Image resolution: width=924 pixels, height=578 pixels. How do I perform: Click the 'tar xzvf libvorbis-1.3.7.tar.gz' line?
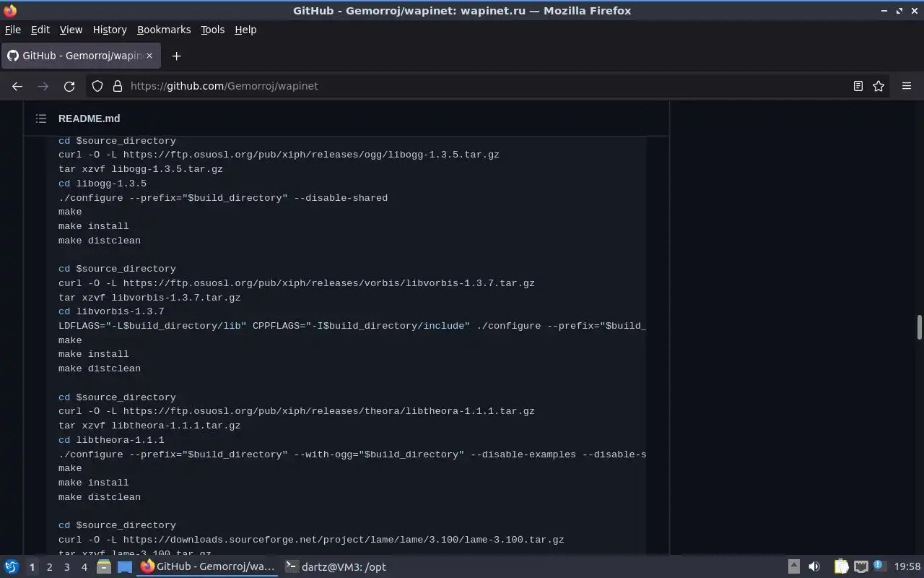pyautogui.click(x=149, y=298)
